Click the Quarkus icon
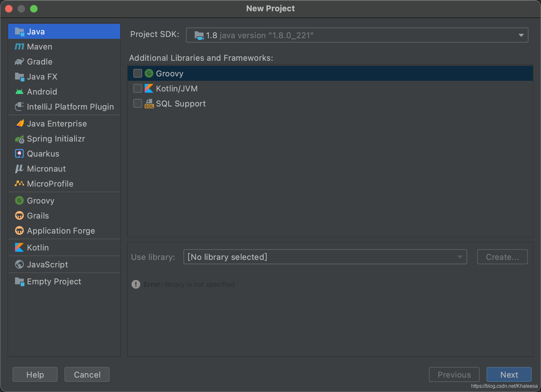The width and height of the screenshot is (541, 392). (19, 154)
